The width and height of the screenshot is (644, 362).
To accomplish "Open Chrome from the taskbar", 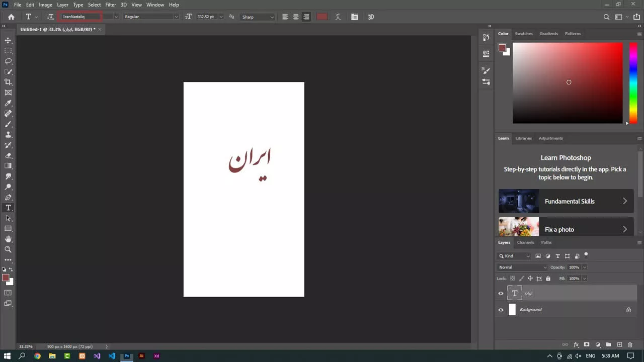I will [x=37, y=356].
